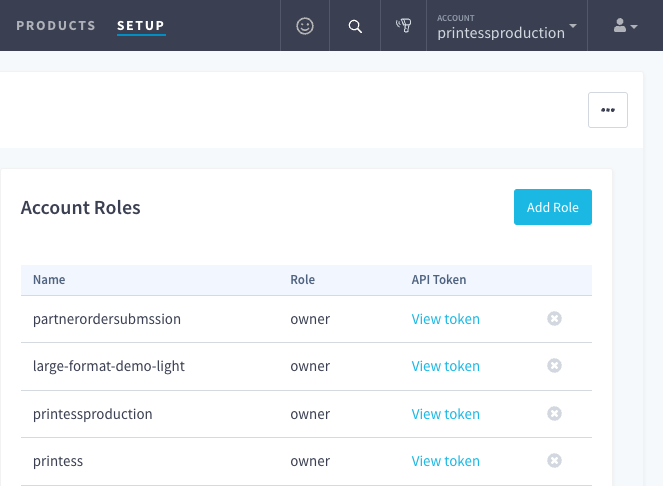Click the Add Role button
Screen dimensions: 663x486
[552, 207]
